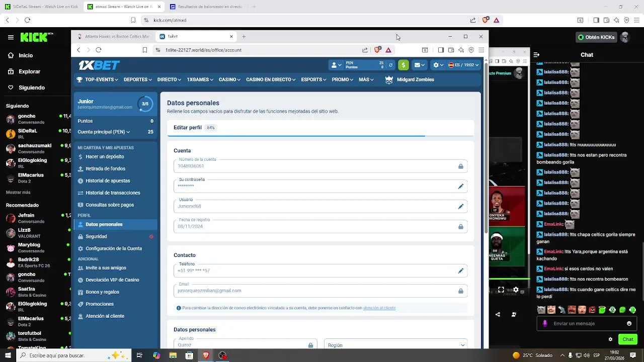
Task: Bookmark the 1xBet page
Action: click(145, 50)
